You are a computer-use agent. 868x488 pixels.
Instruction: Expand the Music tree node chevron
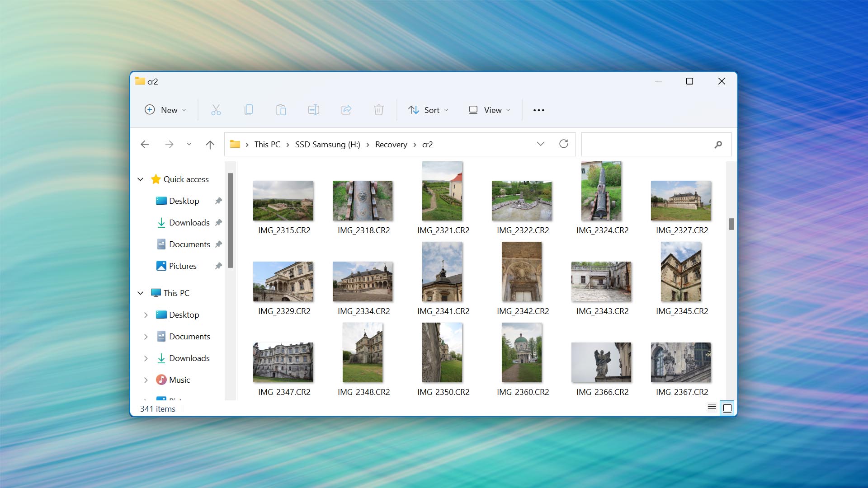(146, 380)
